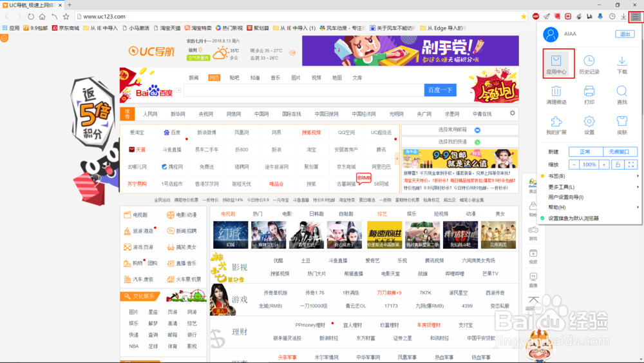Click 爱淘宝 link
The height and width of the screenshot is (363, 644).
pos(137,132)
